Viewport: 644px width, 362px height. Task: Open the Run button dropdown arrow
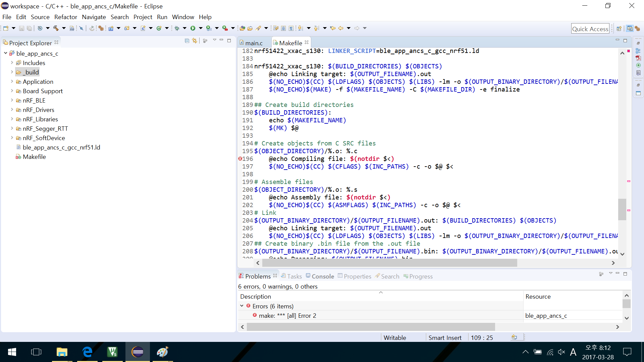201,28
